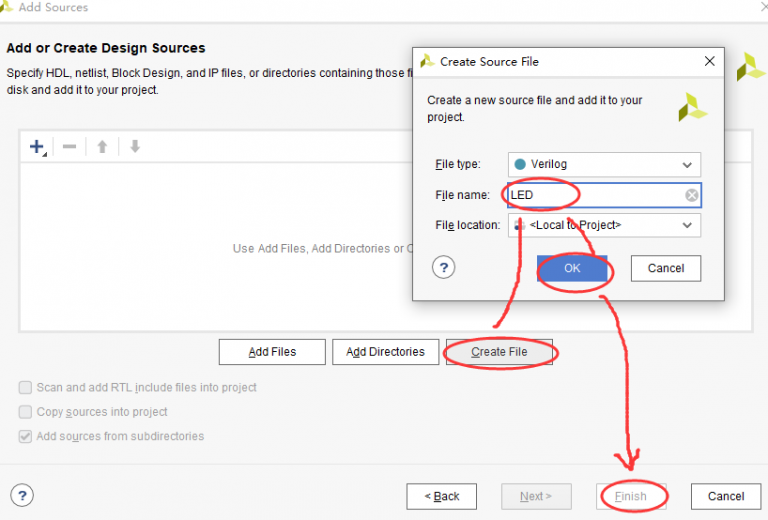Click the minus Remove source icon

[x=69, y=147]
